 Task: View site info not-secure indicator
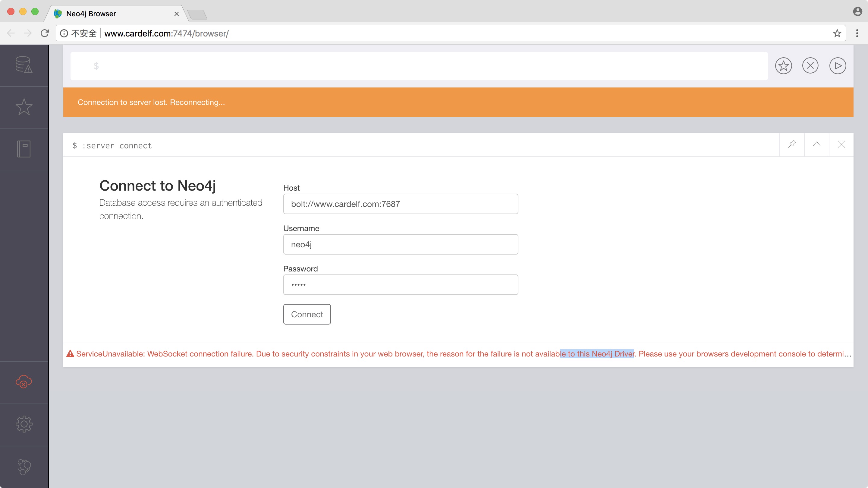pos(78,33)
